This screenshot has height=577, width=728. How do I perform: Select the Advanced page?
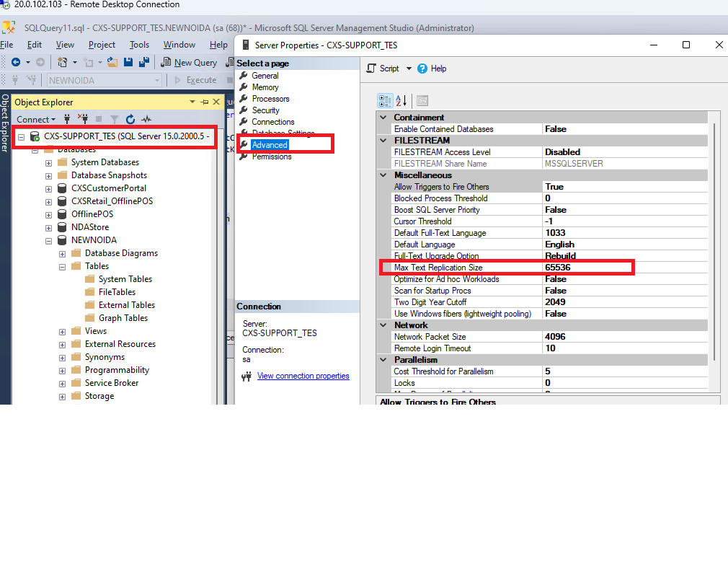tap(270, 145)
